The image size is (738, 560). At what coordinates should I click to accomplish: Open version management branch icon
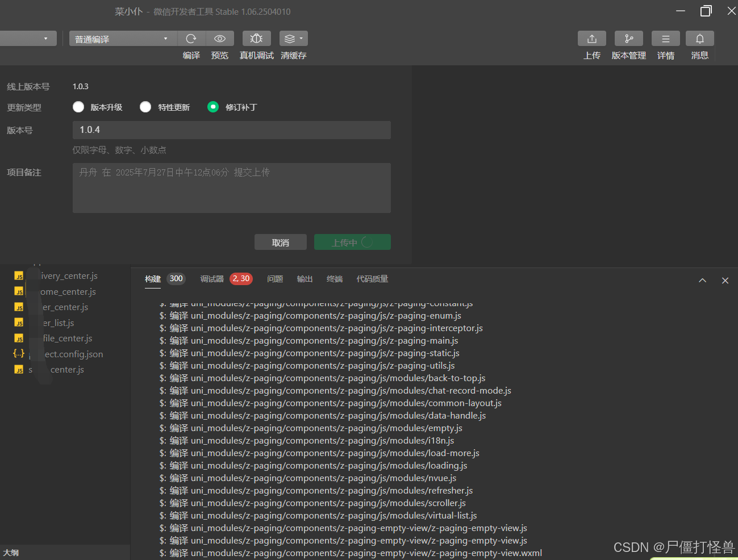click(x=629, y=39)
